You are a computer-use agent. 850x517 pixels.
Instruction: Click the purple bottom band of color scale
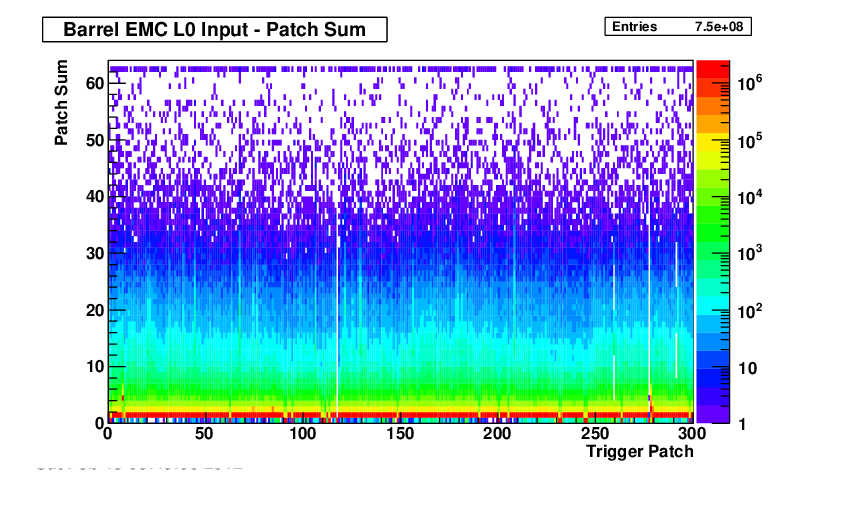(x=712, y=414)
